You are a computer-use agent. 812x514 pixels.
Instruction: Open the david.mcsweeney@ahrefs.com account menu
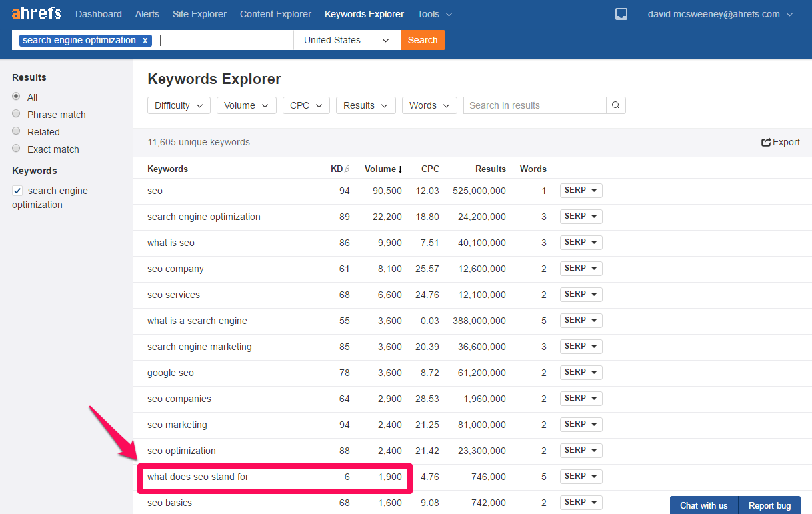coord(721,14)
